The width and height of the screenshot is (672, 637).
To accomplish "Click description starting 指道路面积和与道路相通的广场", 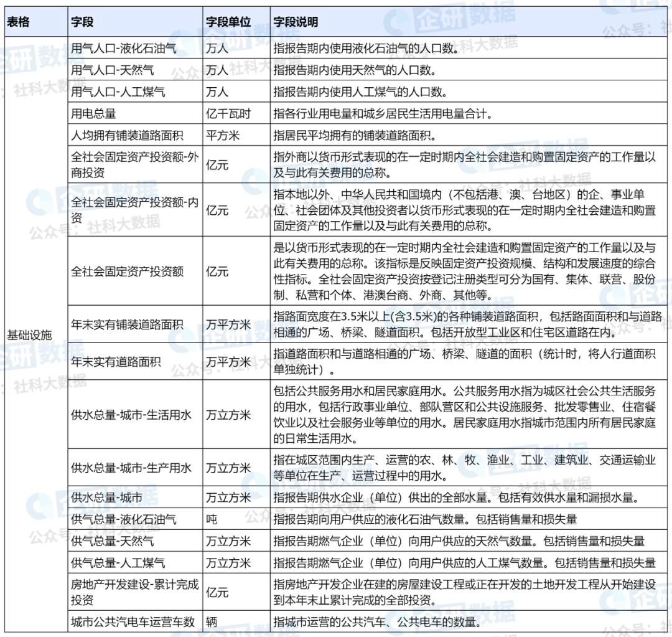I will pos(469,361).
